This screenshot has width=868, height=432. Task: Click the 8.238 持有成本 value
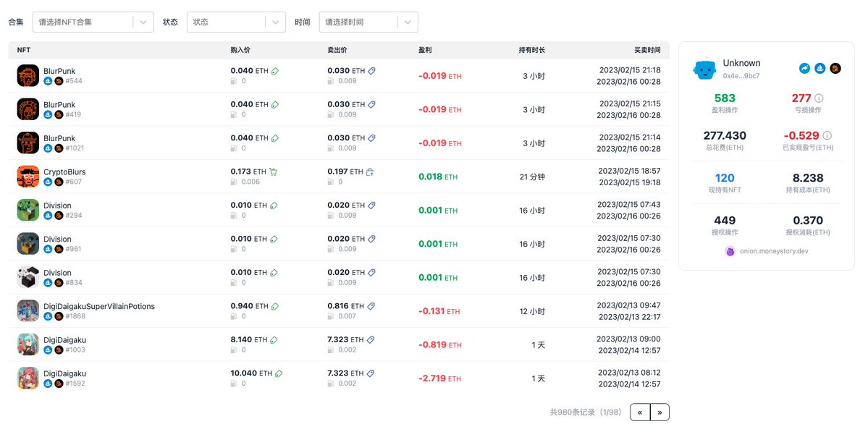tap(808, 177)
